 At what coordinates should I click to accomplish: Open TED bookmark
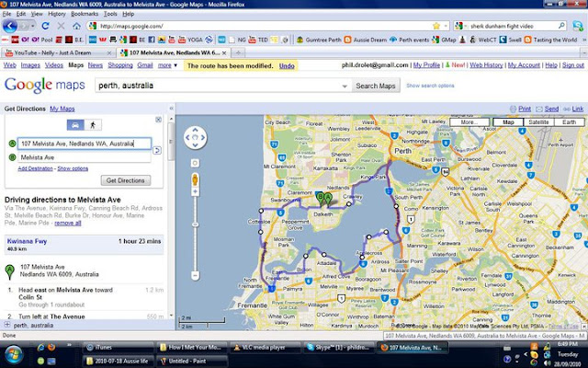click(x=258, y=40)
